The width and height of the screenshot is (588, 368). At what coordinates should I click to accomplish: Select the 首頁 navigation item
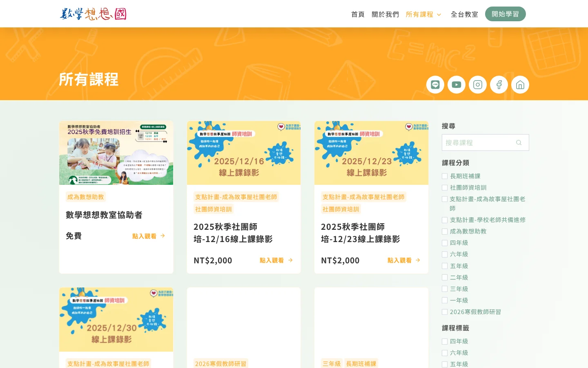click(x=358, y=14)
